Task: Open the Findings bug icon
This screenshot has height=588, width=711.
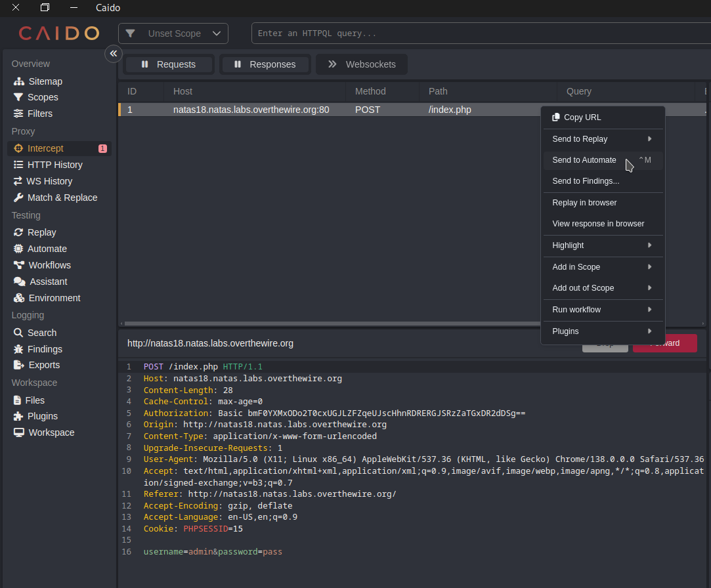Action: (x=18, y=349)
